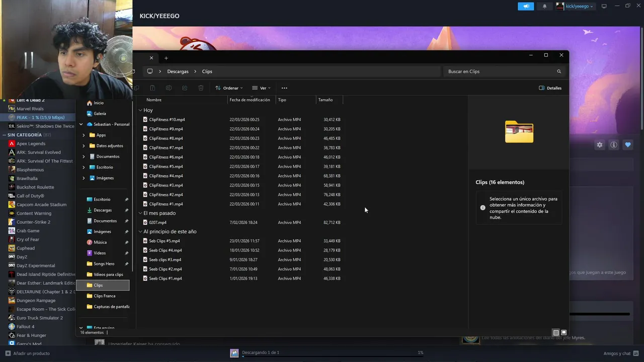Image resolution: width=644 pixels, height=362 pixels.
Task: Switch to large icons view at bottom right
Action: [x=564, y=332]
